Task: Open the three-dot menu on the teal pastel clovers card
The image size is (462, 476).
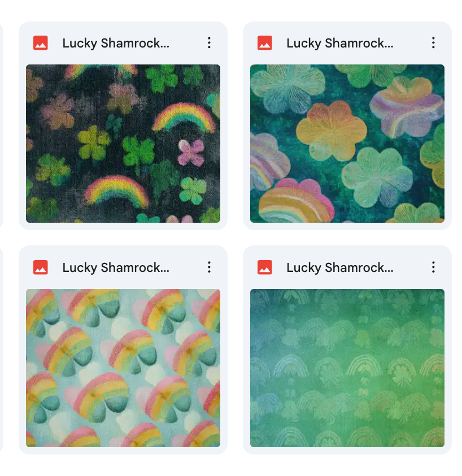Action: point(433,43)
